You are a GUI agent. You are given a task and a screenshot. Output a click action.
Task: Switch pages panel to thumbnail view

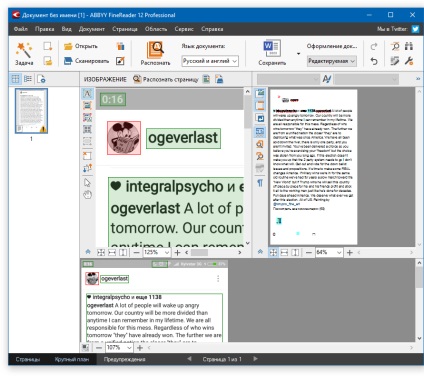15,79
